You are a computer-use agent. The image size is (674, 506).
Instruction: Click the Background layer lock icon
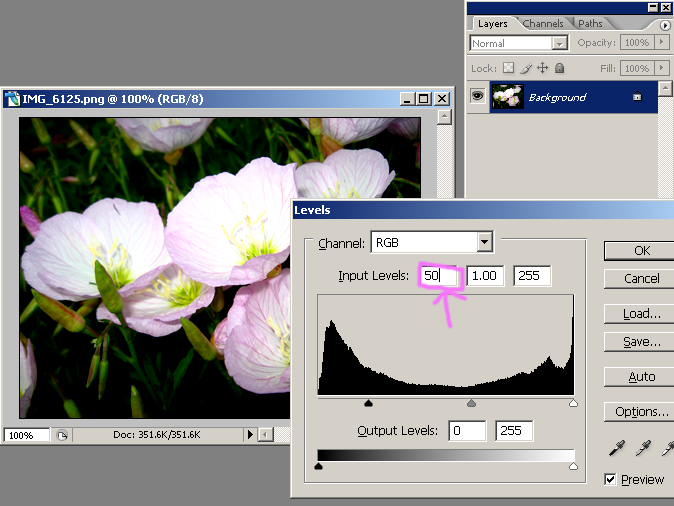coord(637,97)
